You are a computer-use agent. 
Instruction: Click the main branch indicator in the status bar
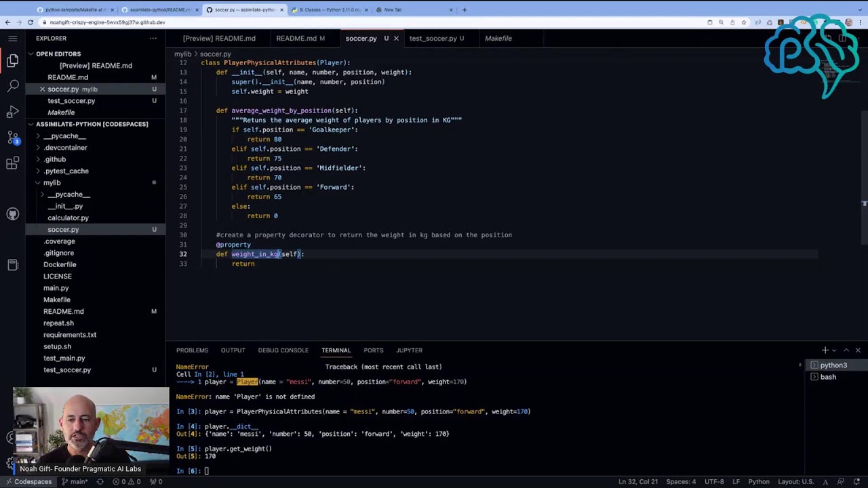pyautogui.click(x=75, y=482)
